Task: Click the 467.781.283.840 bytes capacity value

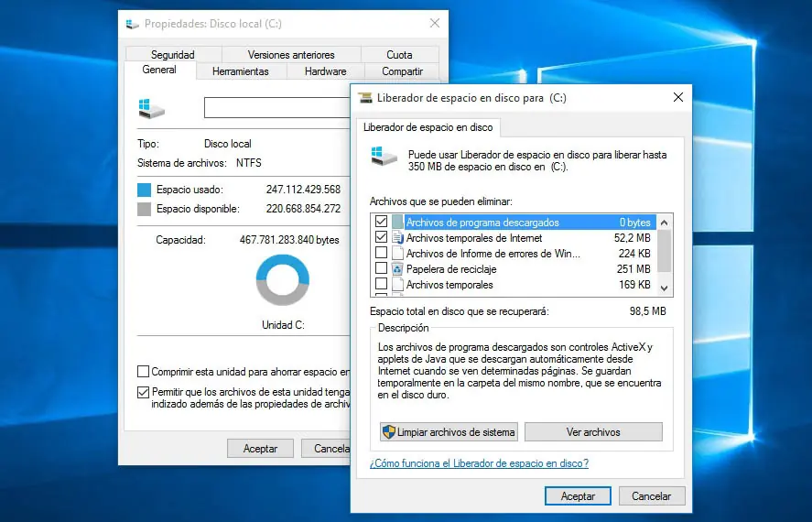Action: (289, 240)
